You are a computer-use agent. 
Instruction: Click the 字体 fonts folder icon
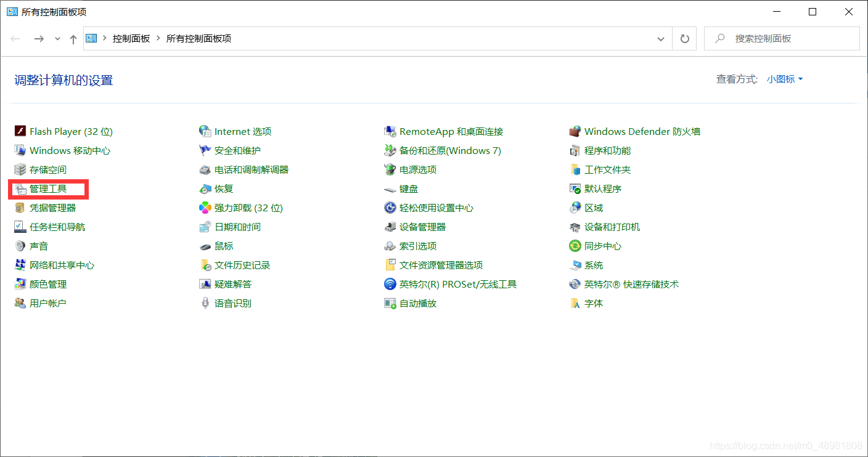[575, 303]
